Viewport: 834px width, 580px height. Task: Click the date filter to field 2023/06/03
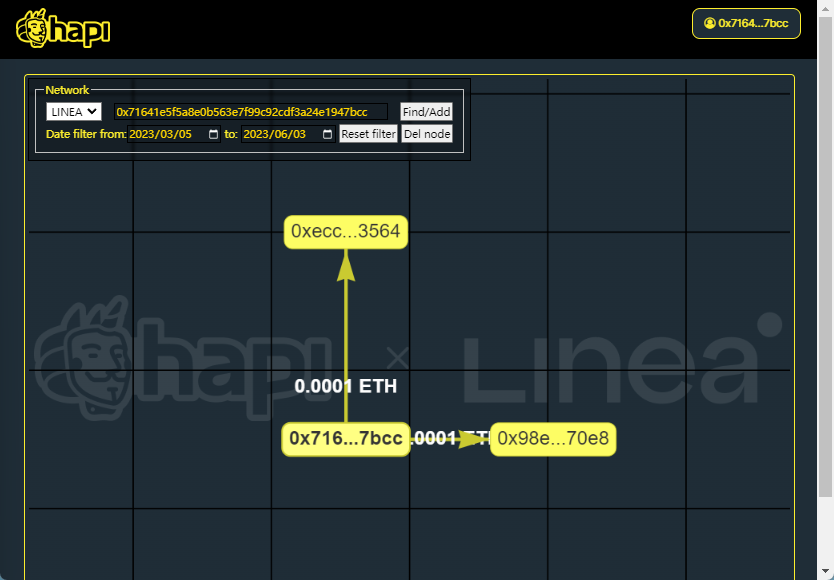[x=288, y=134]
